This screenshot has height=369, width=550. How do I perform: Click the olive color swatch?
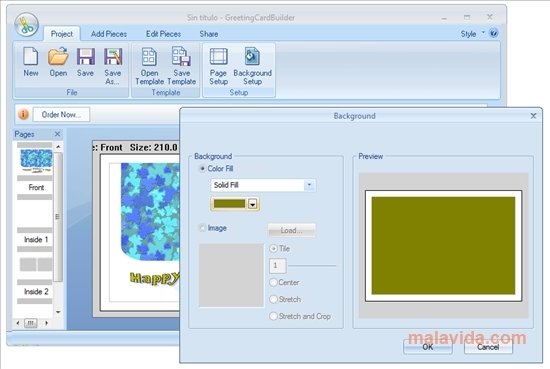pos(229,204)
